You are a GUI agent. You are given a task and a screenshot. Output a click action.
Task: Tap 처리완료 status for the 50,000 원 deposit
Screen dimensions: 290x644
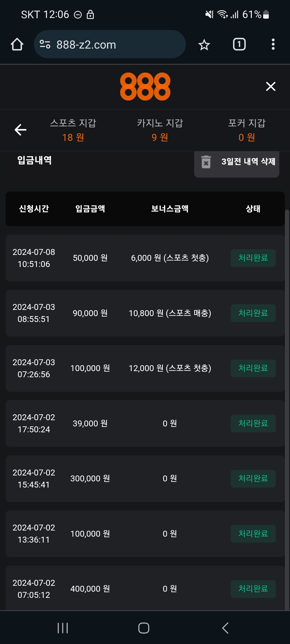coord(253,258)
